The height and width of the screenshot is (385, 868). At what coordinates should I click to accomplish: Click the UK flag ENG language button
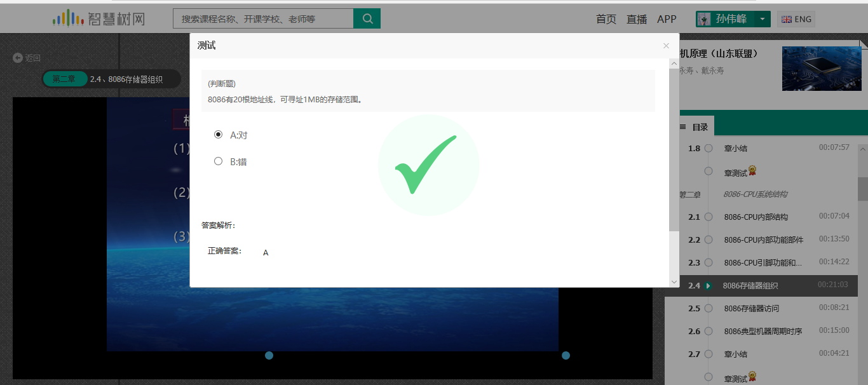click(x=796, y=19)
